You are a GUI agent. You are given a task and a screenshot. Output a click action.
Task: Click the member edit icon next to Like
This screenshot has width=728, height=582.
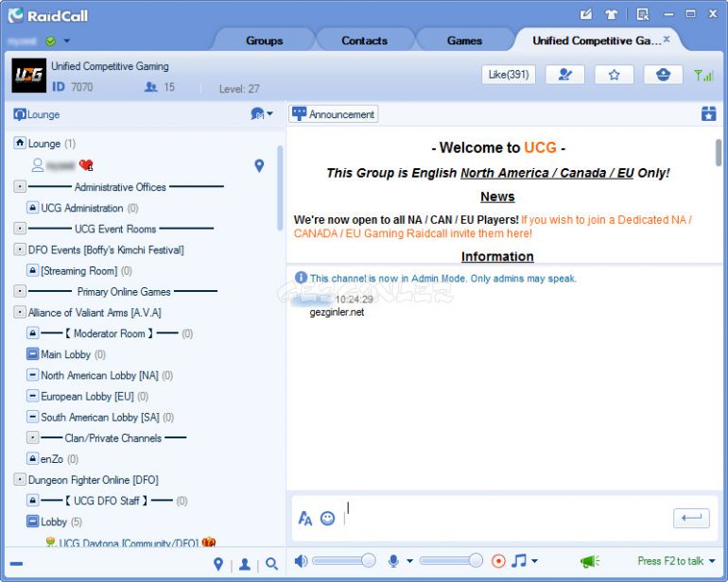tap(564, 75)
